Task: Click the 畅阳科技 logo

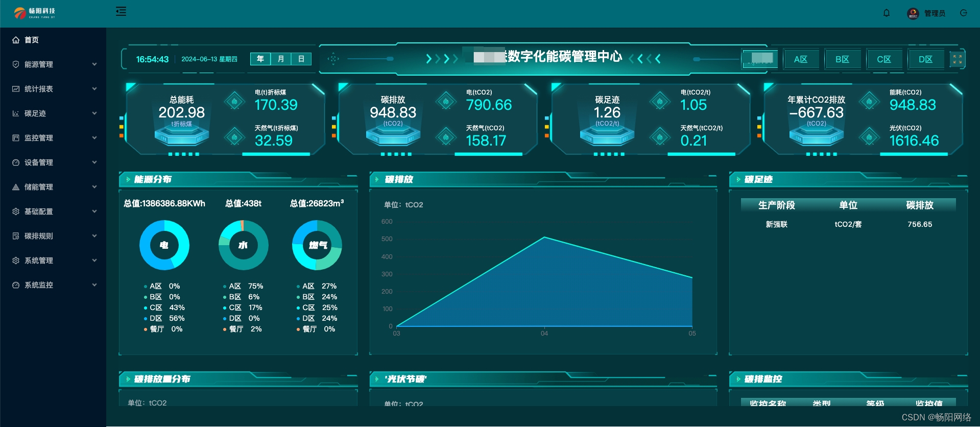Action: click(35, 13)
